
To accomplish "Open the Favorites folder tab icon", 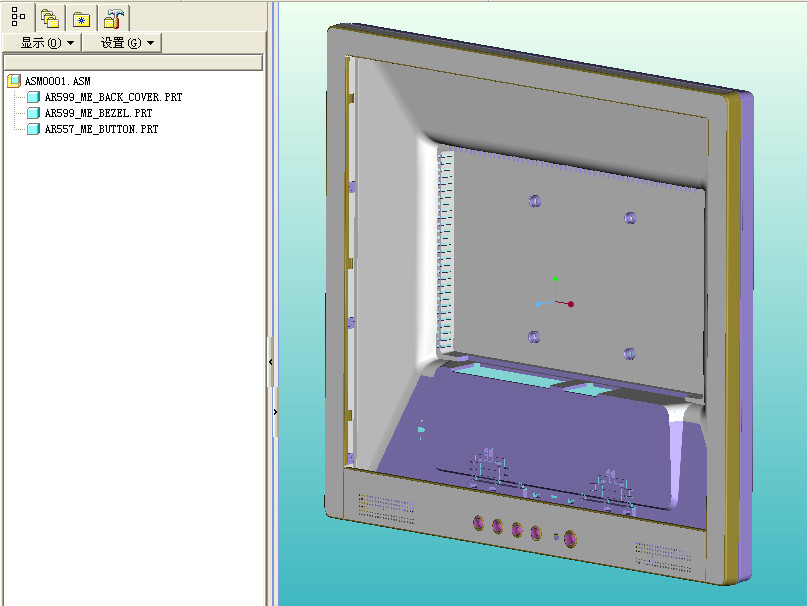I will tap(81, 20).
